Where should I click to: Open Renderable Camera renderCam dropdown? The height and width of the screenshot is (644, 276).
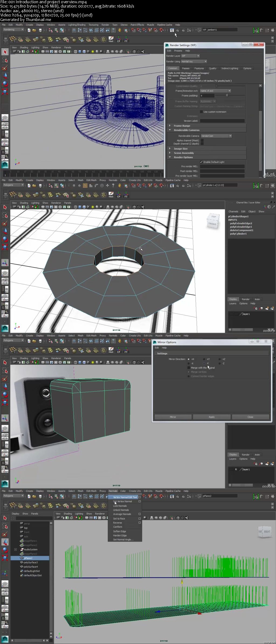coord(216,136)
